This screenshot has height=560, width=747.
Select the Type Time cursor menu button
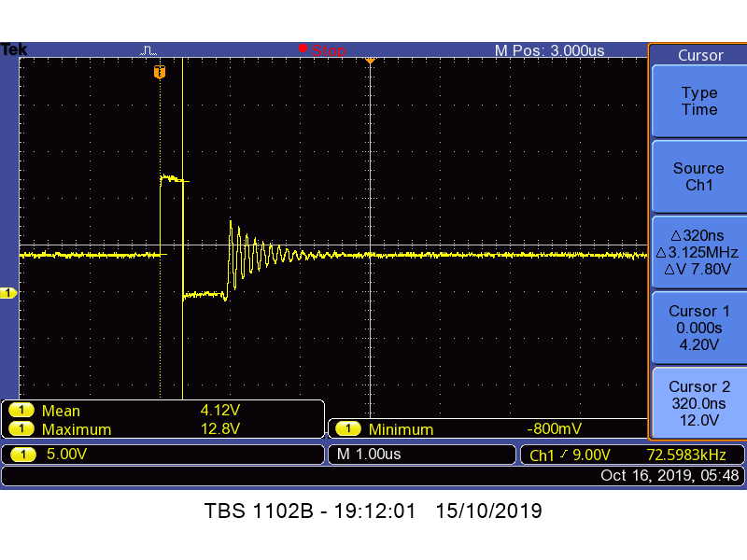pyautogui.click(x=698, y=101)
